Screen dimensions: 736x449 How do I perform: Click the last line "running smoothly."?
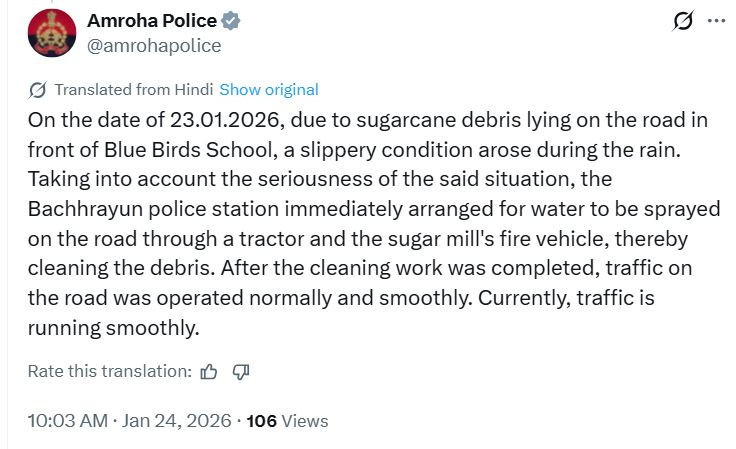pyautogui.click(x=114, y=327)
